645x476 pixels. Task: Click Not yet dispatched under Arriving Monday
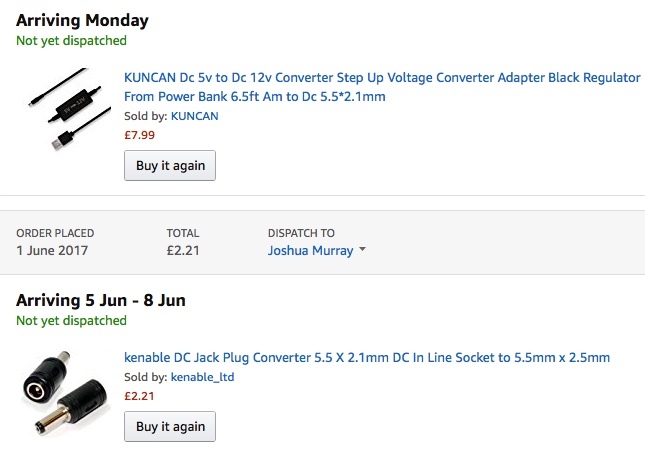pyautogui.click(x=71, y=41)
